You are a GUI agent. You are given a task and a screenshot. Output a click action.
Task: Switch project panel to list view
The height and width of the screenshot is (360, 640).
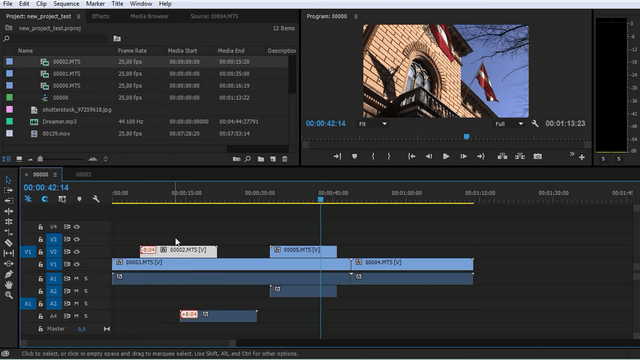[x=7, y=159]
